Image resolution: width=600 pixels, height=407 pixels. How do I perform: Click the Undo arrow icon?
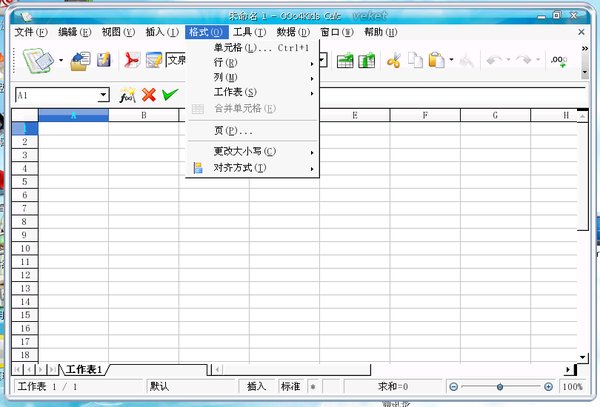pyautogui.click(x=494, y=60)
